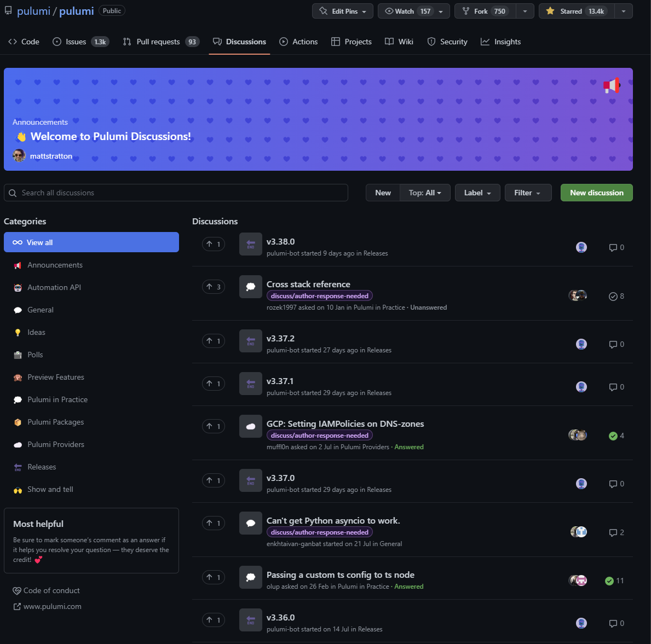This screenshot has height=644, width=651.
Task: Click the search magnifying glass icon
Action: [13, 193]
